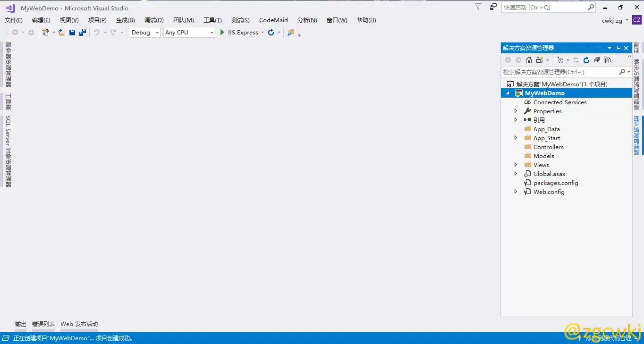644x344 pixels.
Task: Open the 视图(V) menu
Action: tap(69, 20)
